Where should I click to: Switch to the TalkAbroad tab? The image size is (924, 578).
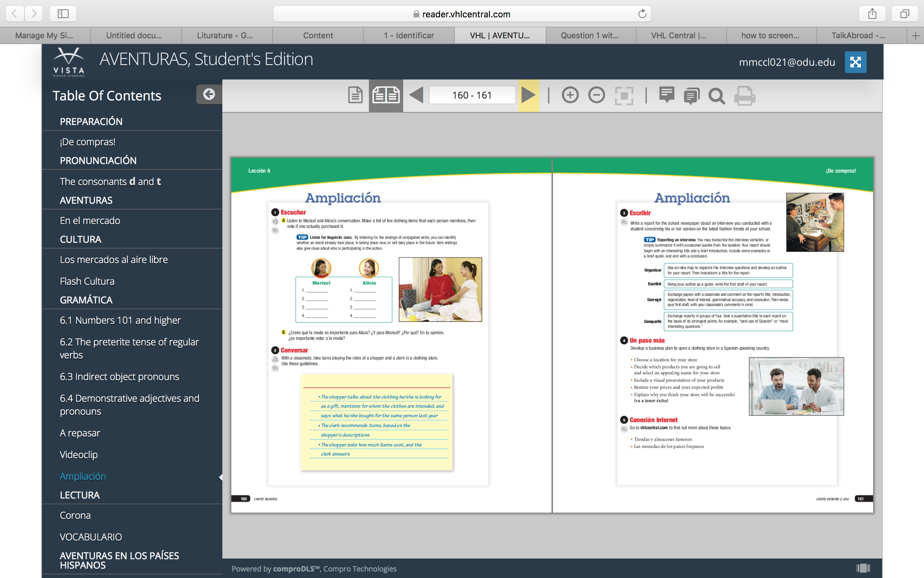862,35
